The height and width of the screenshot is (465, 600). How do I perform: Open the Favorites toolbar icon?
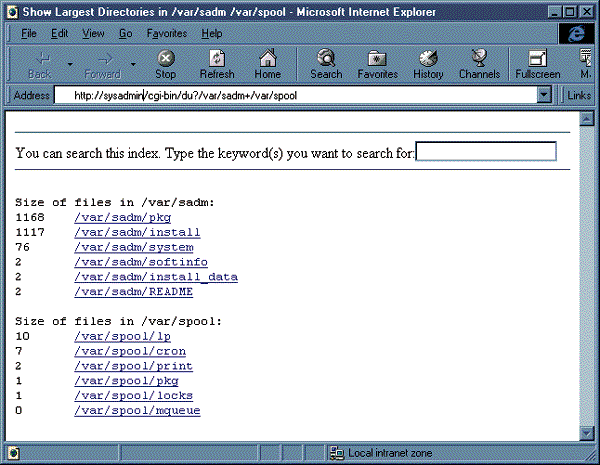377,63
